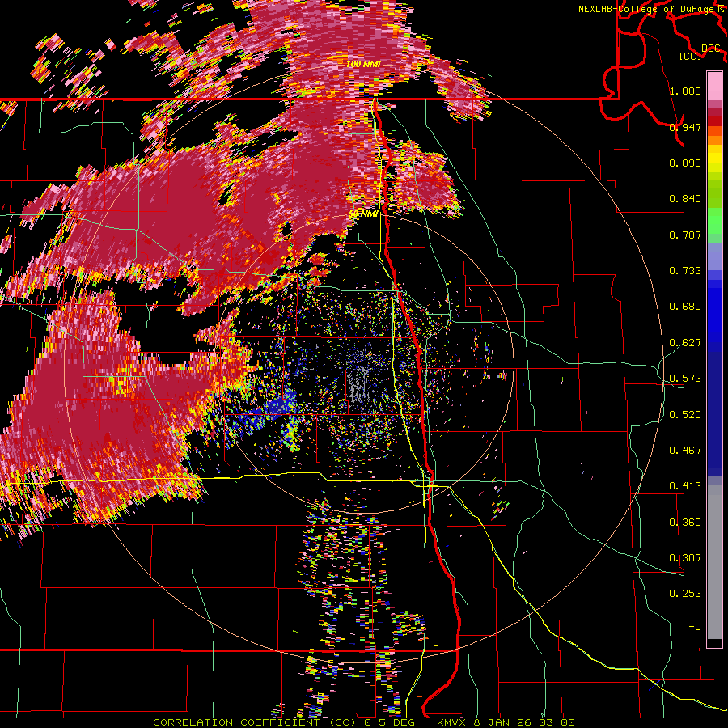This screenshot has width=728, height=728.
Task: Click the 0.893 legend value
Action: 685,163
